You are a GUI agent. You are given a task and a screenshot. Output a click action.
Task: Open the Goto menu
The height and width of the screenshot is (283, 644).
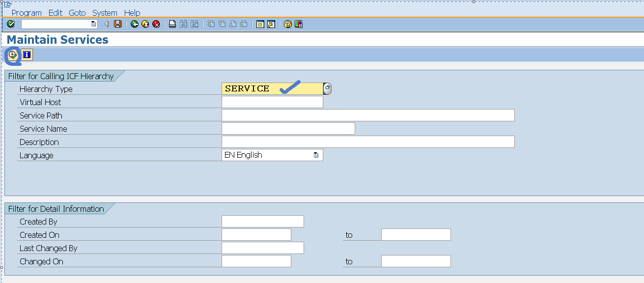tap(77, 13)
